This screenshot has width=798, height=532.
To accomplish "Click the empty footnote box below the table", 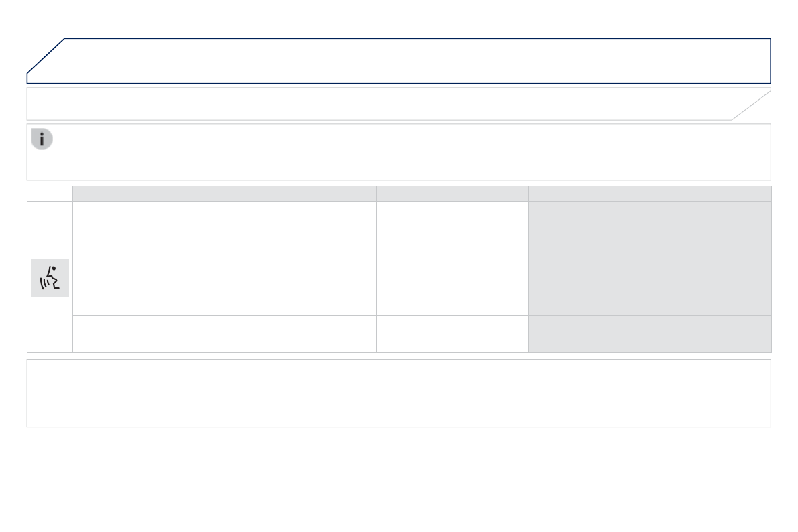I will [399, 393].
